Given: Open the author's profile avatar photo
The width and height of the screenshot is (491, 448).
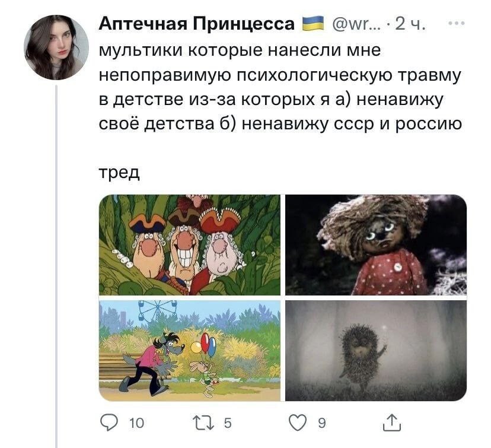Looking at the screenshot, I should (x=56, y=47).
